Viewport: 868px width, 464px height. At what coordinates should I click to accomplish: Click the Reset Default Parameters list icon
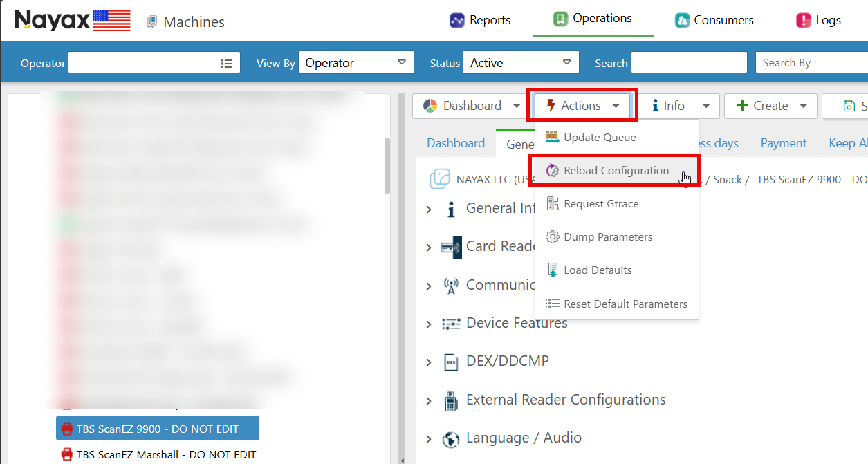point(552,304)
